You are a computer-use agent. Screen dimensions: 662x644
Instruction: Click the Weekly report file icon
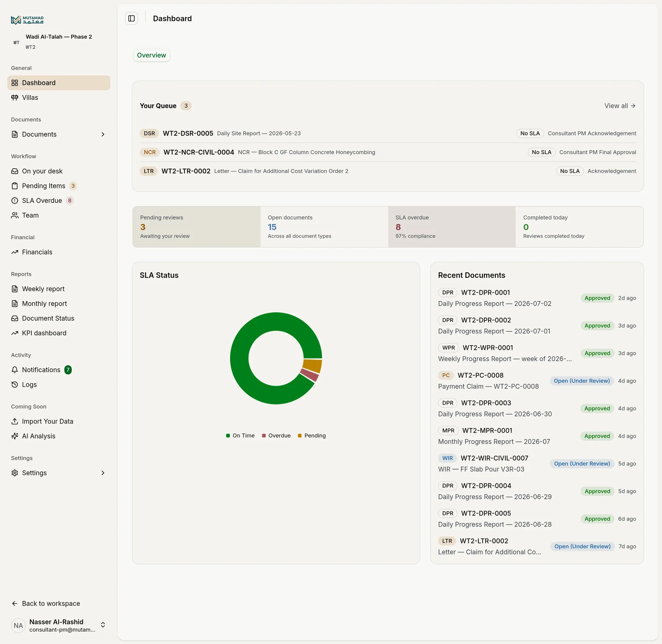coord(15,289)
